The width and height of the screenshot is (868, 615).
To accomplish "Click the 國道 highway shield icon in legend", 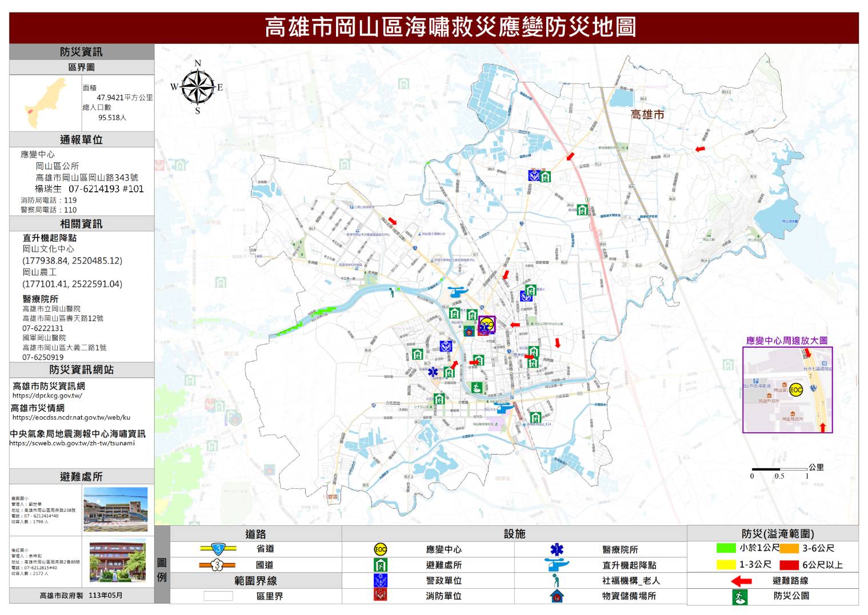I will coord(218,565).
